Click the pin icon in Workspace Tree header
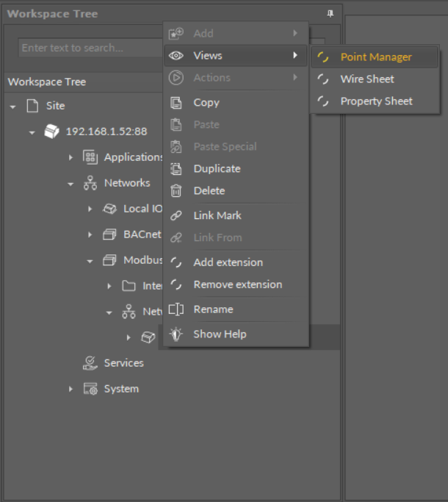The height and width of the screenshot is (502, 448). tap(330, 14)
